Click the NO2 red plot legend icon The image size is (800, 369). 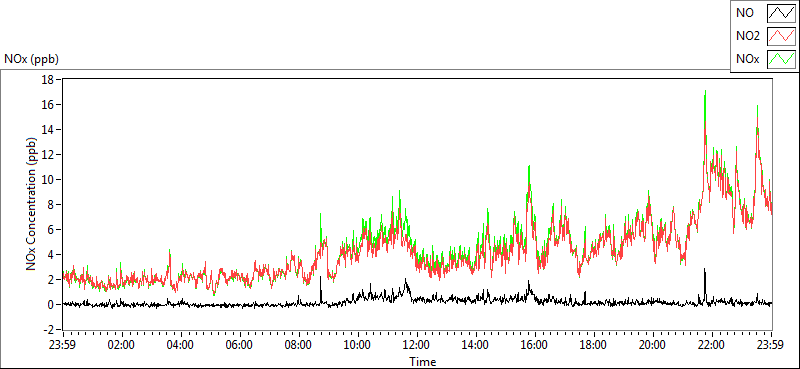click(x=781, y=36)
